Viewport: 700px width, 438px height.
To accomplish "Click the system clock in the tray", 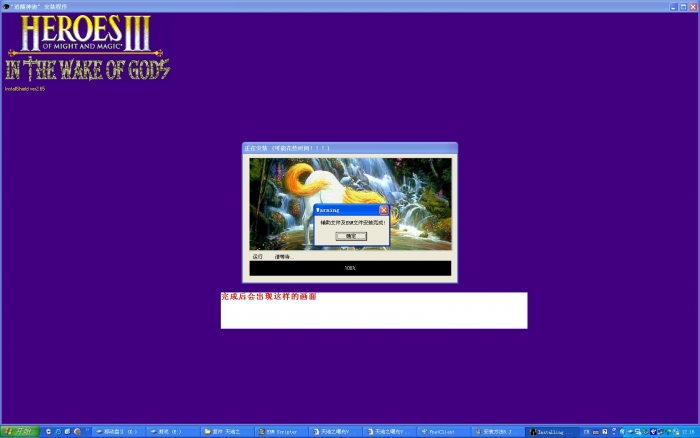I will (687, 432).
